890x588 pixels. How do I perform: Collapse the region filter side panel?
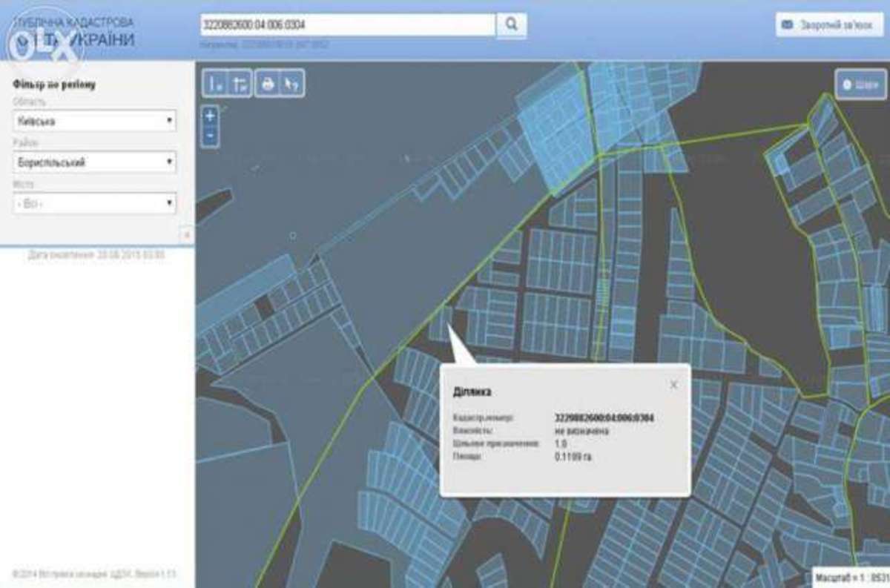[x=187, y=234]
